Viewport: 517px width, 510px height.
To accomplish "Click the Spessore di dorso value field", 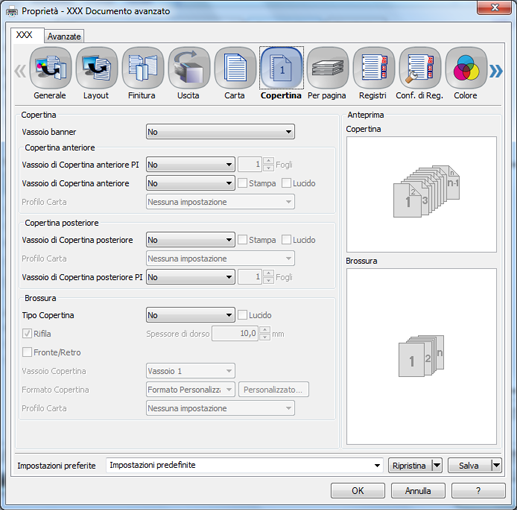I will click(235, 333).
